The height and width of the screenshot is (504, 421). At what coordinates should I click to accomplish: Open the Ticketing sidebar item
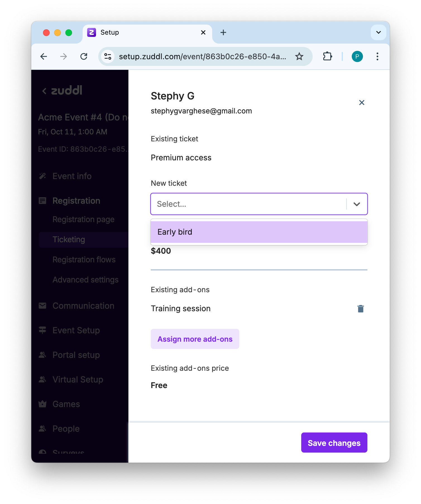(x=69, y=239)
